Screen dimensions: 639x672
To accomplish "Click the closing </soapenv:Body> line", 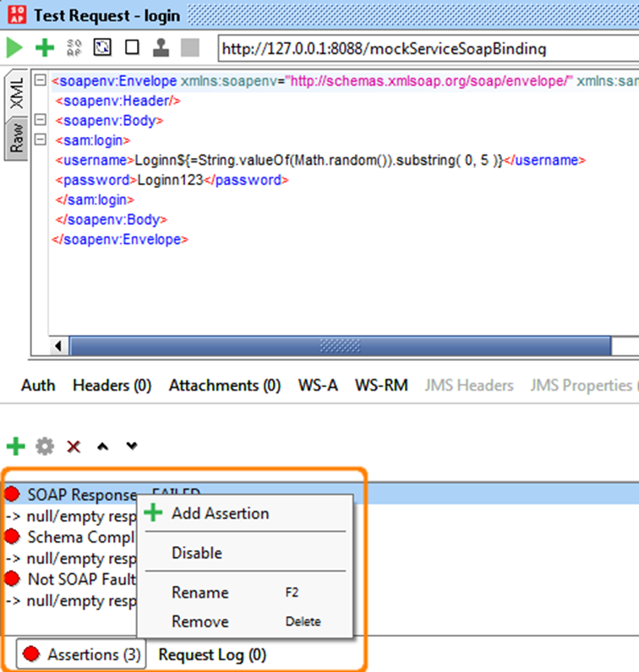I will [111, 220].
